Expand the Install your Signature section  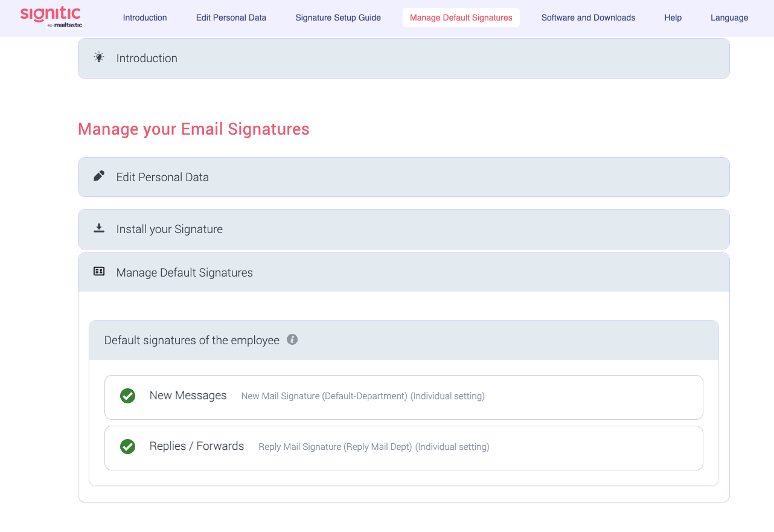(403, 229)
